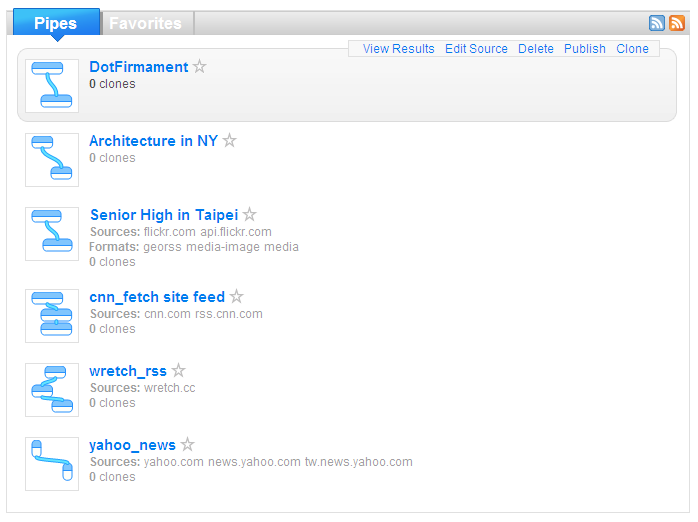Click View Results for DotFirmament
Screen dimensions: 698x522
[398, 49]
